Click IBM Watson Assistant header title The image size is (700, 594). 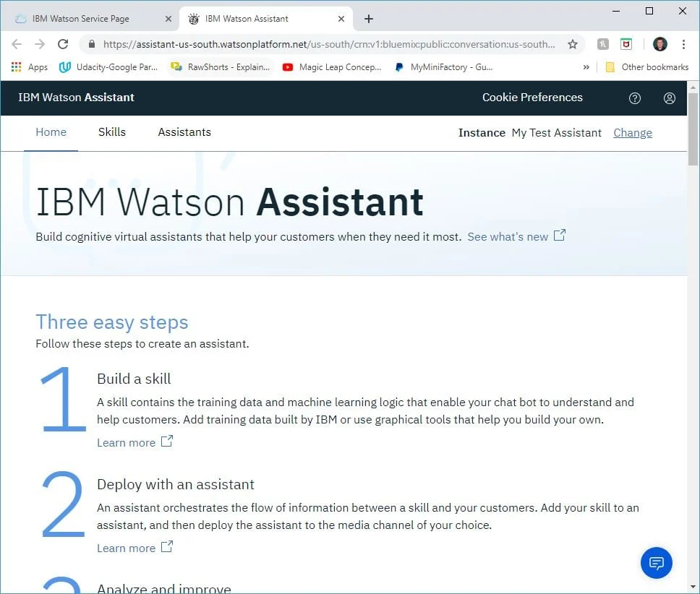coord(77,98)
